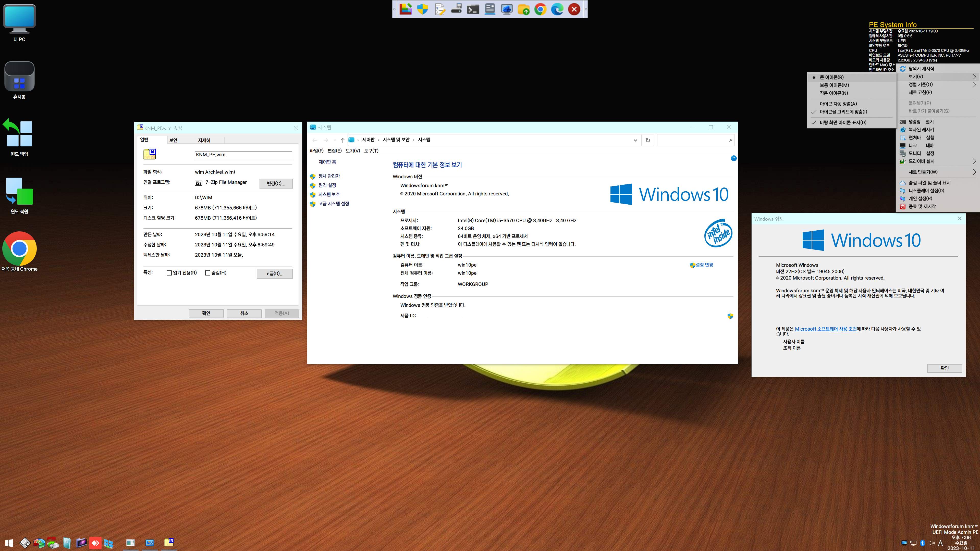
Task: Click the KNM_PE.wim filename input field
Action: pos(243,155)
